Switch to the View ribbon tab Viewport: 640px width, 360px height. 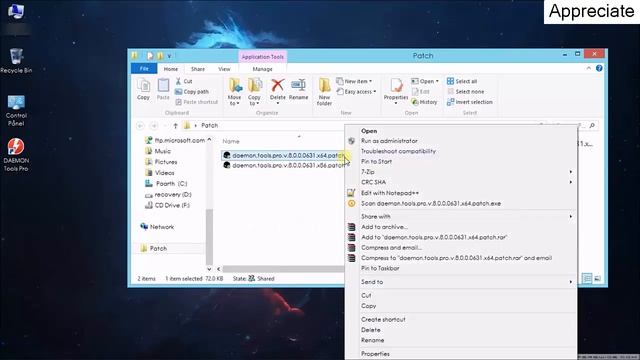(x=224, y=69)
